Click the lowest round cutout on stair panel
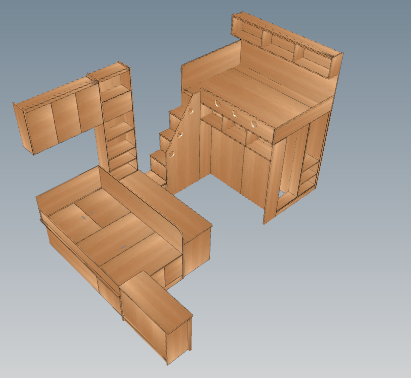 (172, 154)
